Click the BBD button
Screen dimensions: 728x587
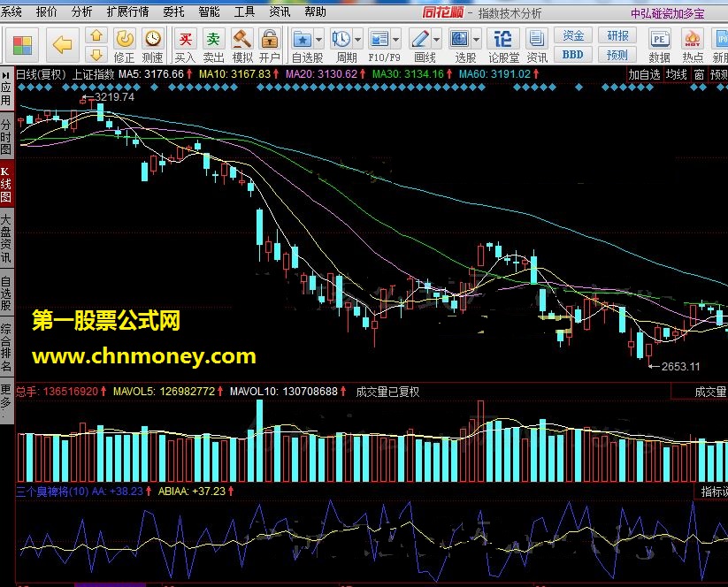tap(573, 55)
